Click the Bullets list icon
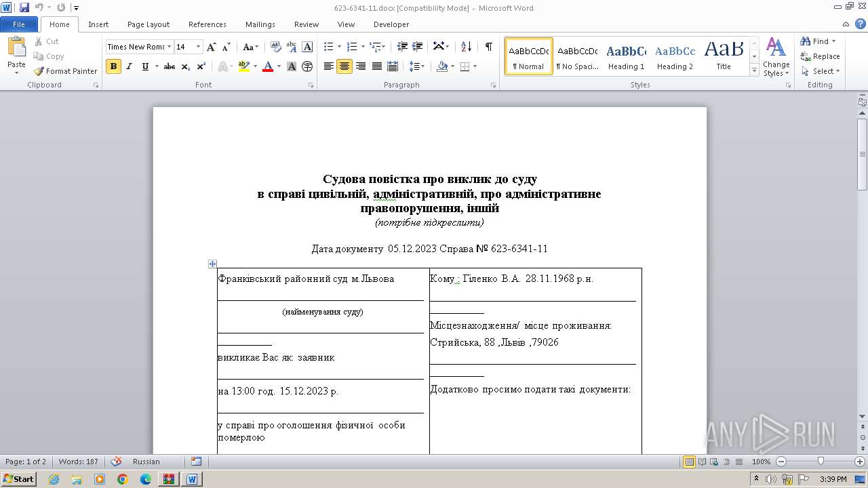Viewport: 868px width, 488px height. [x=329, y=47]
